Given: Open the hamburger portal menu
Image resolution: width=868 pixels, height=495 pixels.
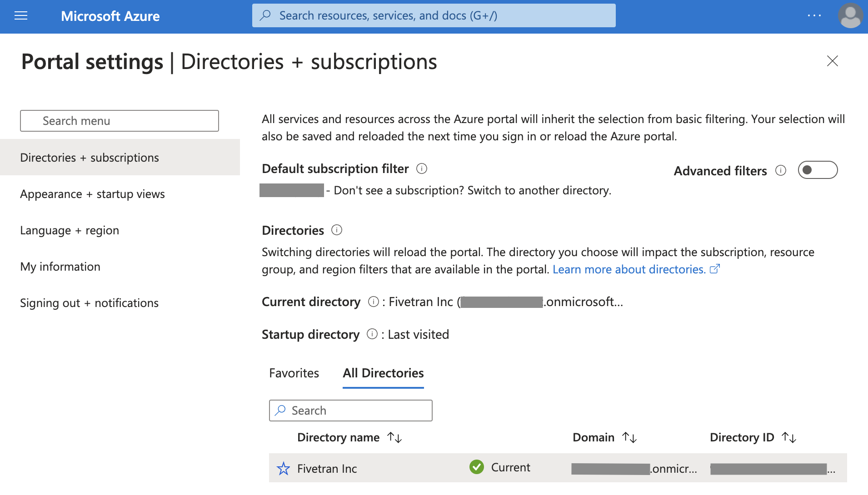Looking at the screenshot, I should point(21,16).
